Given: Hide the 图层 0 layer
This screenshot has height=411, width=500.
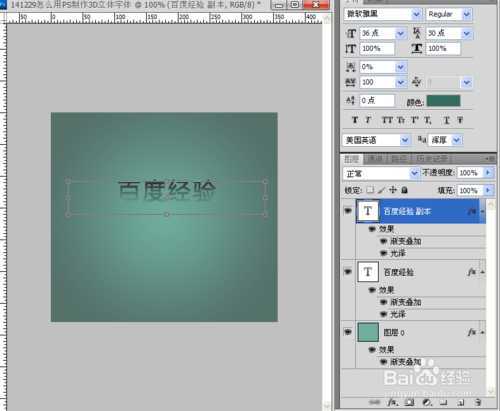Looking at the screenshot, I should point(348,332).
